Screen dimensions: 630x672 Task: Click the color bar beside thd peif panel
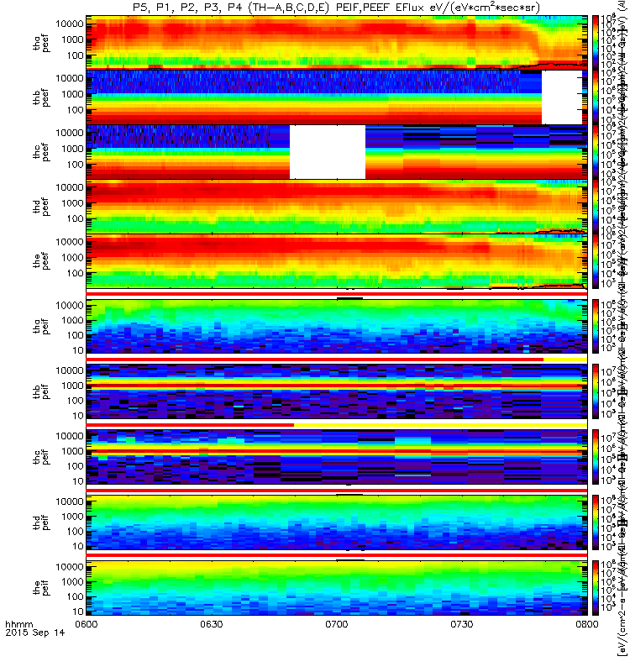click(x=596, y=522)
